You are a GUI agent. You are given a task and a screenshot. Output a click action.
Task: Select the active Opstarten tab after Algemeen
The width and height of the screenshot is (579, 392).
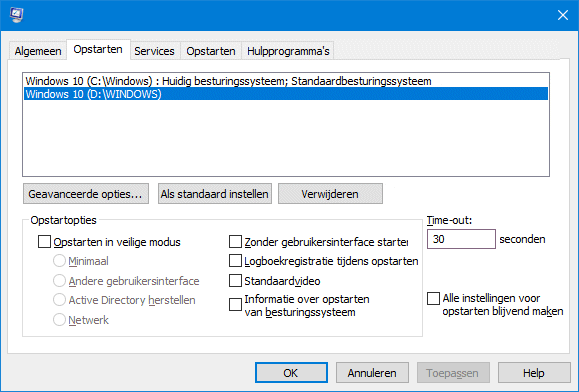tap(98, 49)
